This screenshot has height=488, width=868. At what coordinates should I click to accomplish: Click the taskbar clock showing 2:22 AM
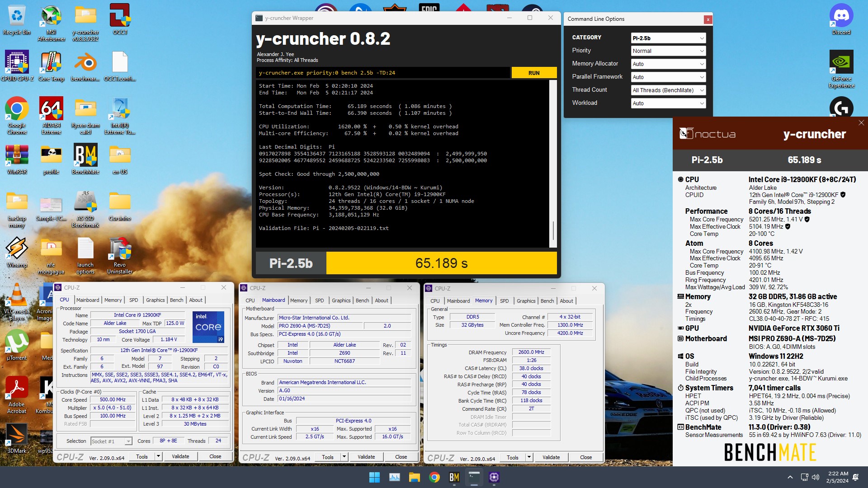[x=837, y=477]
